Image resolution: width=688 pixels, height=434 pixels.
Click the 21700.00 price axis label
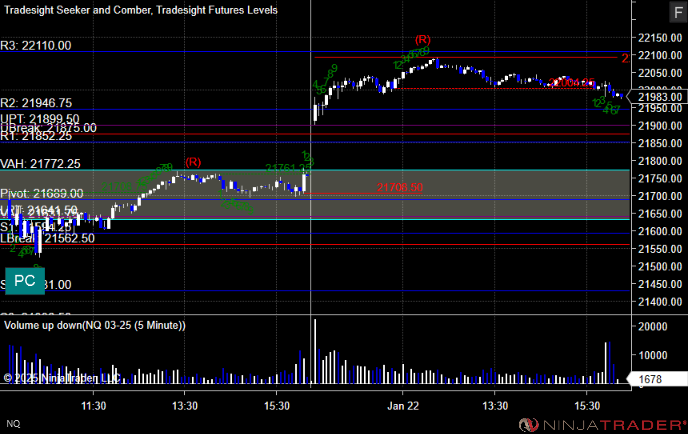point(660,196)
